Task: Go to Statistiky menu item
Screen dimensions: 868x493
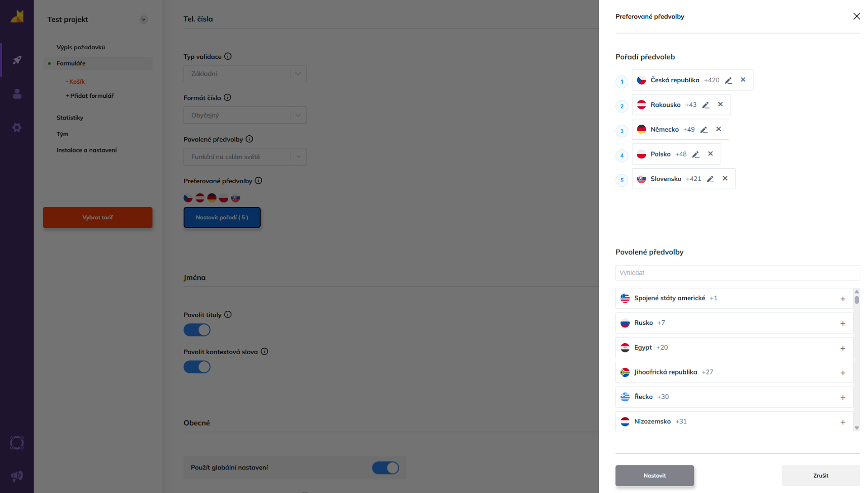Action: [x=70, y=118]
